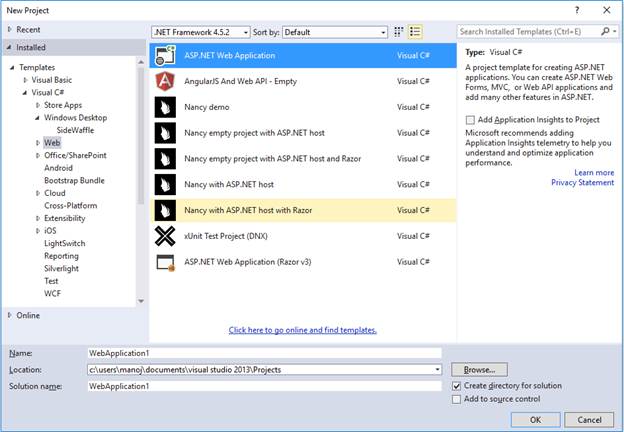Image resolution: width=624 pixels, height=432 pixels.
Task: Click the ASP.NET Web Application (Razor v3) icon
Action: (165, 262)
